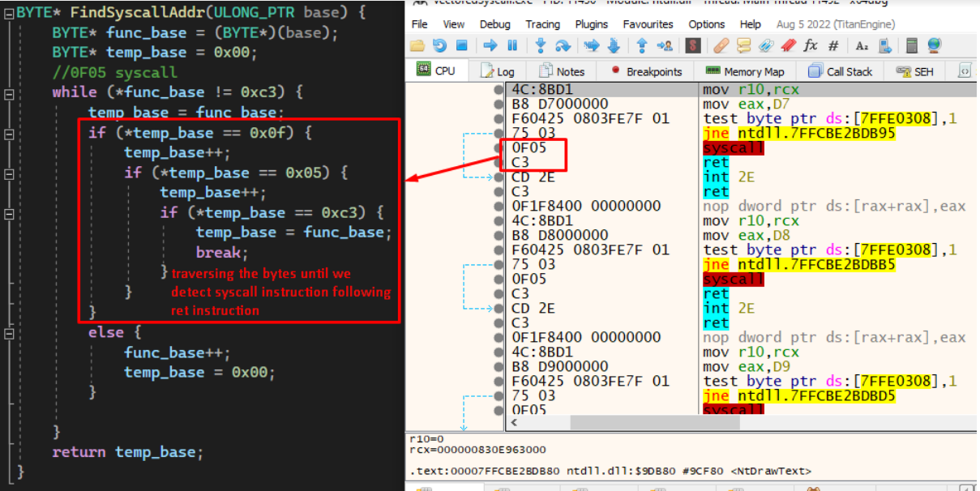Open the SEH tab

click(x=914, y=71)
